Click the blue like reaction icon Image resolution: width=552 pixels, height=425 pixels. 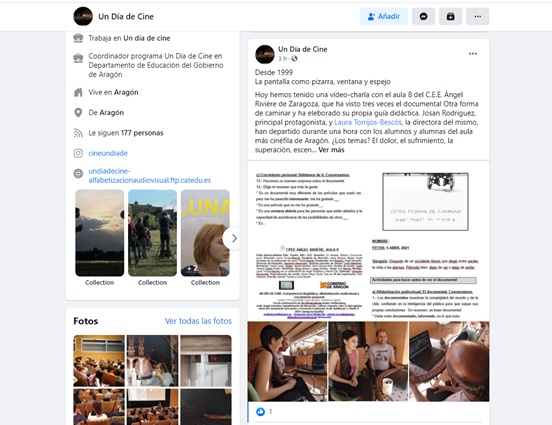coord(261,411)
